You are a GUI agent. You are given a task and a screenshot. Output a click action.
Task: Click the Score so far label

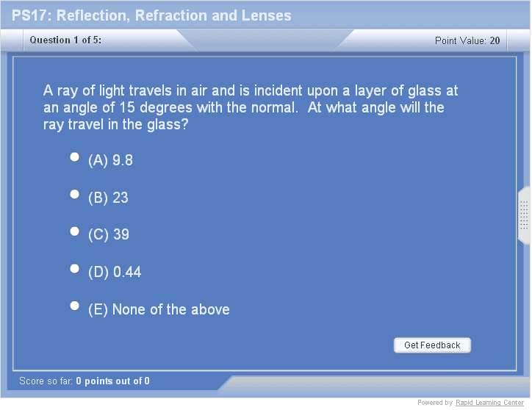click(46, 381)
